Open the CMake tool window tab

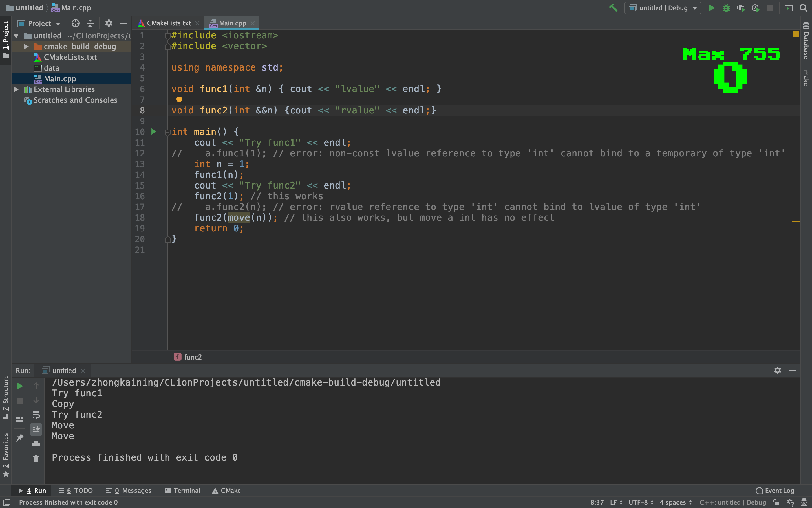pos(226,491)
